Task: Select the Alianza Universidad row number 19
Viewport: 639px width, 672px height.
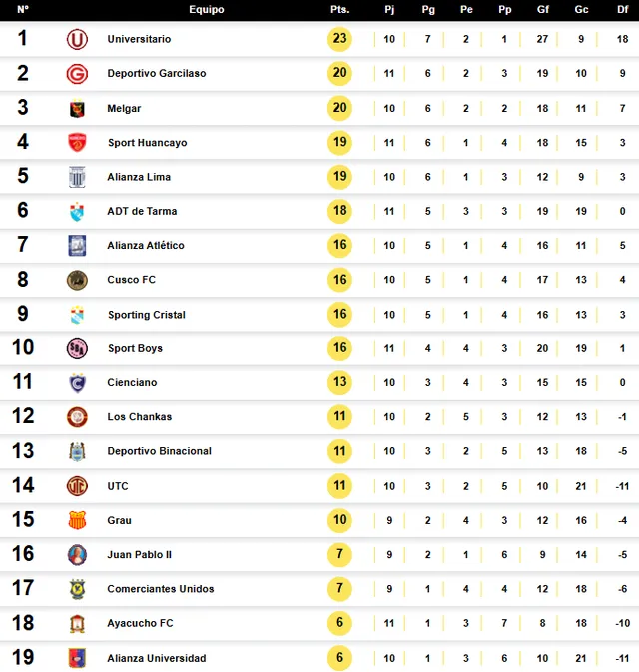Action: 23,657
